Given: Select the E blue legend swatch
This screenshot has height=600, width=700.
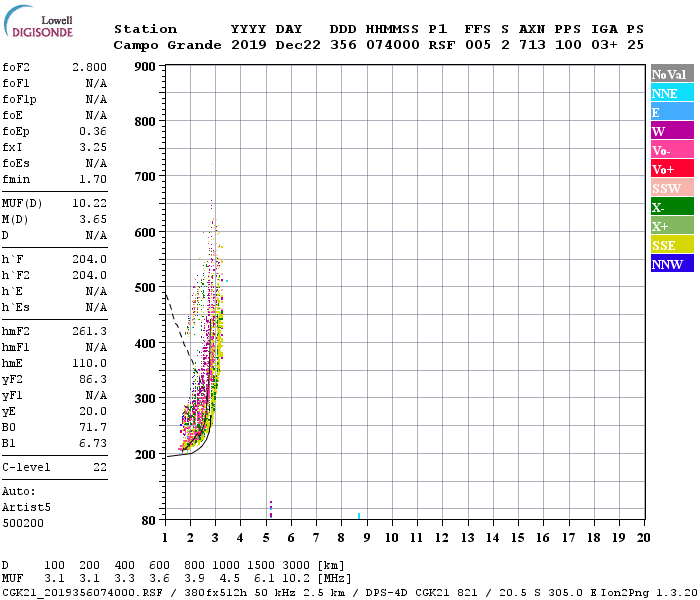Looking at the screenshot, I should (x=672, y=112).
